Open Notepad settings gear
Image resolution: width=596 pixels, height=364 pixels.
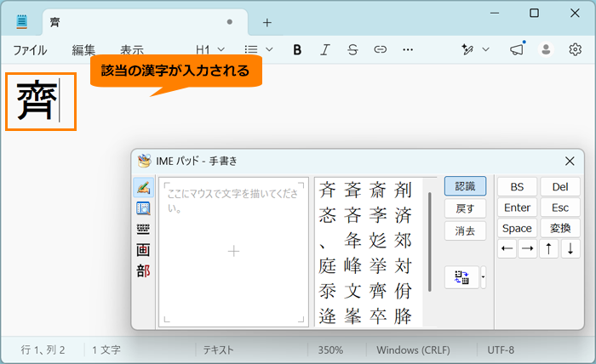click(575, 49)
